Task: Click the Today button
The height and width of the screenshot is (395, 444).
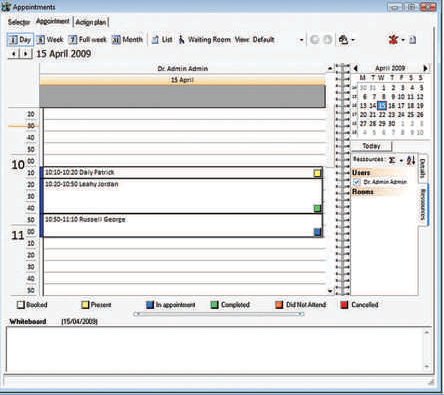Action: tap(371, 146)
